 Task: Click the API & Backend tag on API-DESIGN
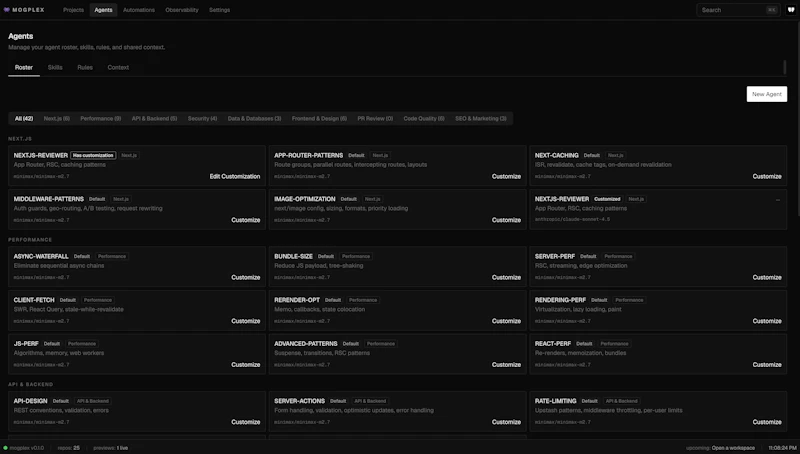pos(92,401)
